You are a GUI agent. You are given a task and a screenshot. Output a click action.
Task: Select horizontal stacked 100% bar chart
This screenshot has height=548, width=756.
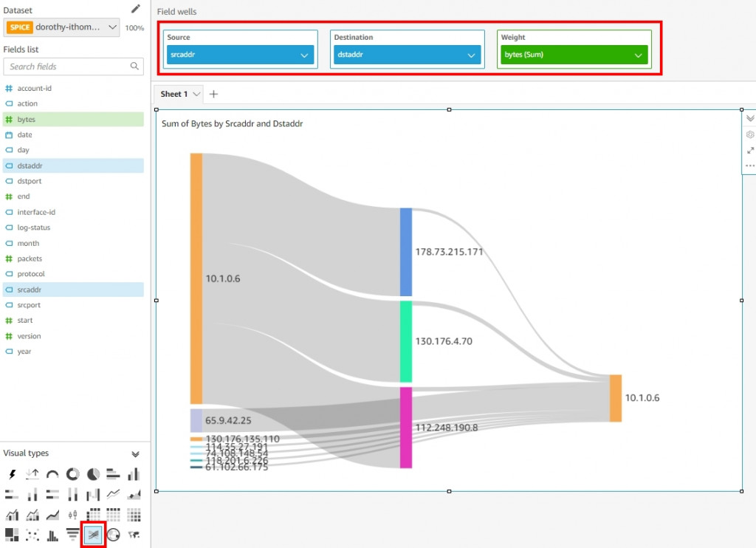52,494
